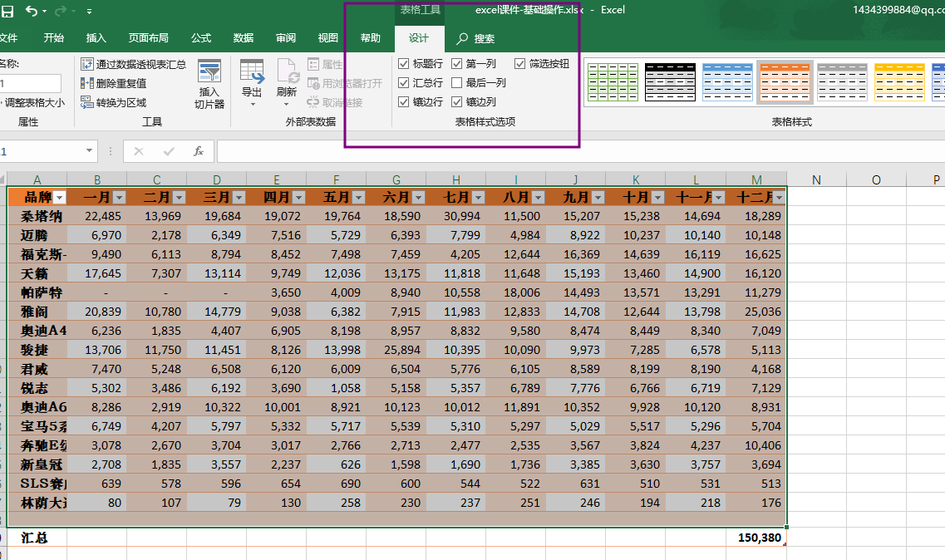Open the 六月 column filter dropdown
This screenshot has height=560, width=945.
pyautogui.click(x=418, y=197)
